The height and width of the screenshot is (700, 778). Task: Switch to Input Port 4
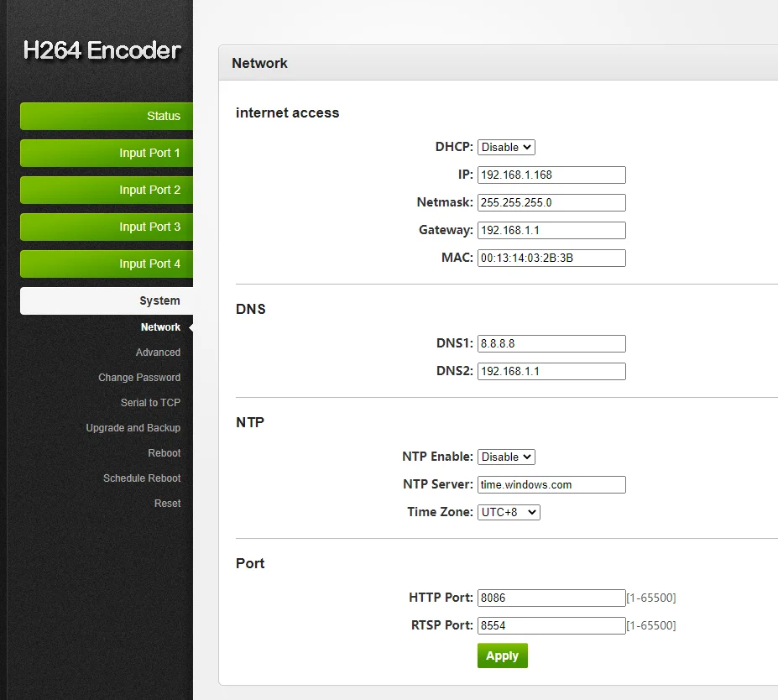(x=107, y=264)
